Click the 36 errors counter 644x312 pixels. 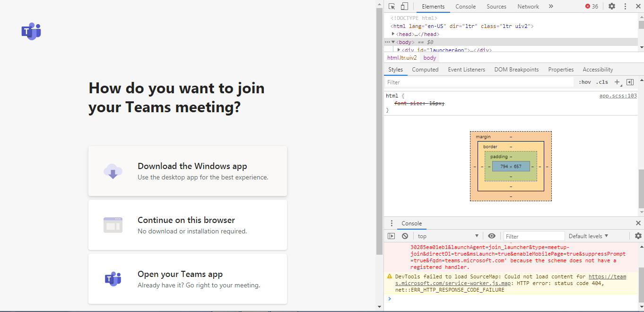click(x=592, y=7)
